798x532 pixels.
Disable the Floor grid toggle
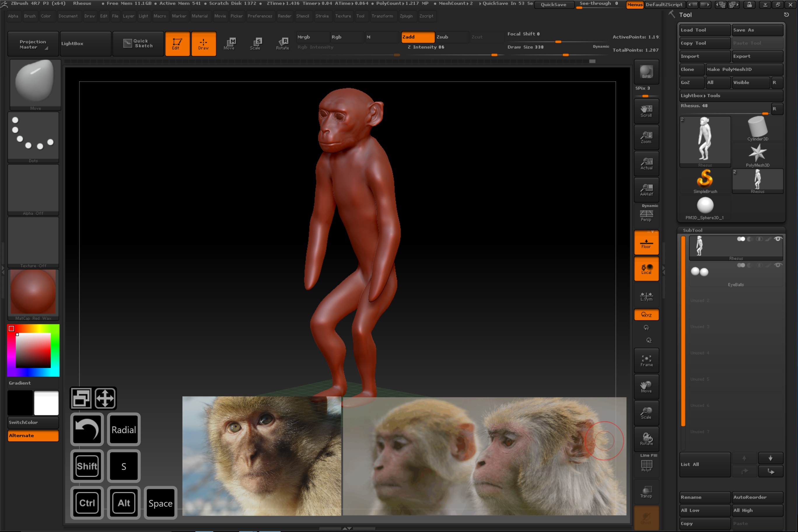point(646,243)
